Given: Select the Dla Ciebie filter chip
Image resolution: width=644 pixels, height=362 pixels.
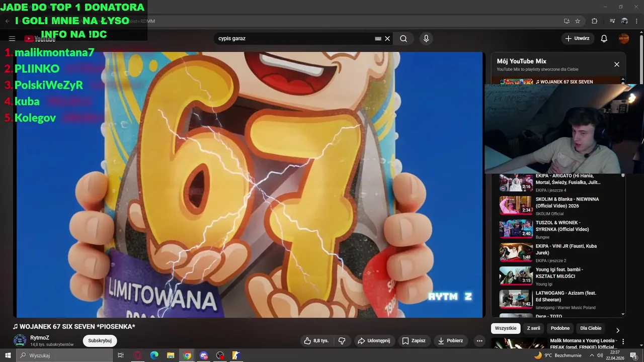Looking at the screenshot, I should tap(591, 328).
